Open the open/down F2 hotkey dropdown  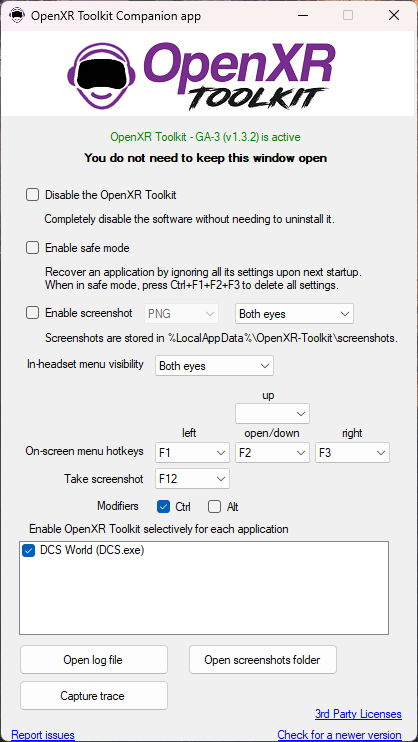(x=273, y=453)
